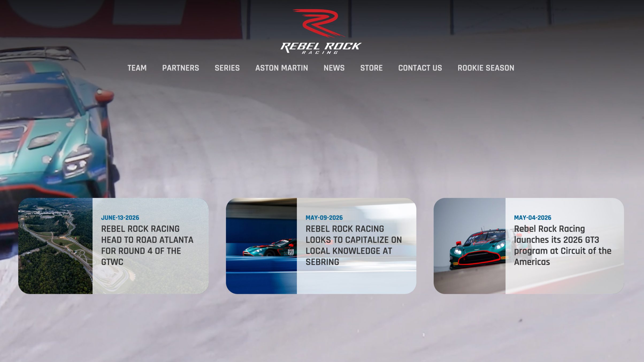The height and width of the screenshot is (362, 644).
Task: Click the MAY-04-2026 date label
Action: point(532,218)
